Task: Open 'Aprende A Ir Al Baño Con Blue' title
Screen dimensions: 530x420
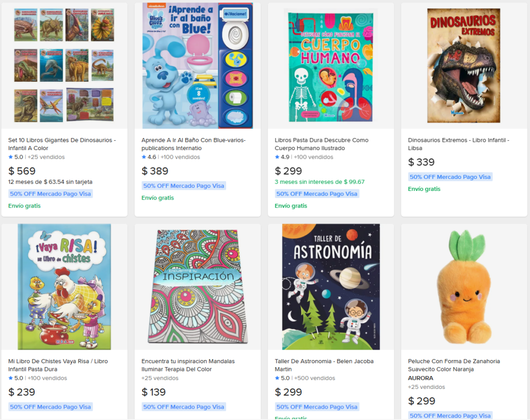Action: (x=194, y=144)
